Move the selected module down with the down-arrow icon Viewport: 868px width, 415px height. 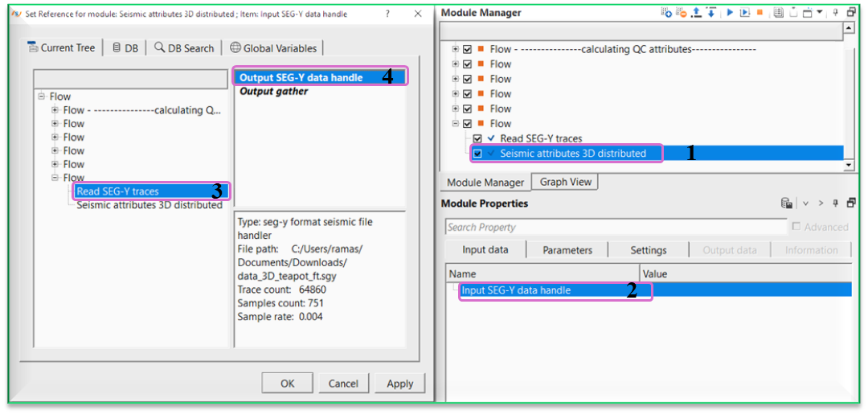pos(710,12)
